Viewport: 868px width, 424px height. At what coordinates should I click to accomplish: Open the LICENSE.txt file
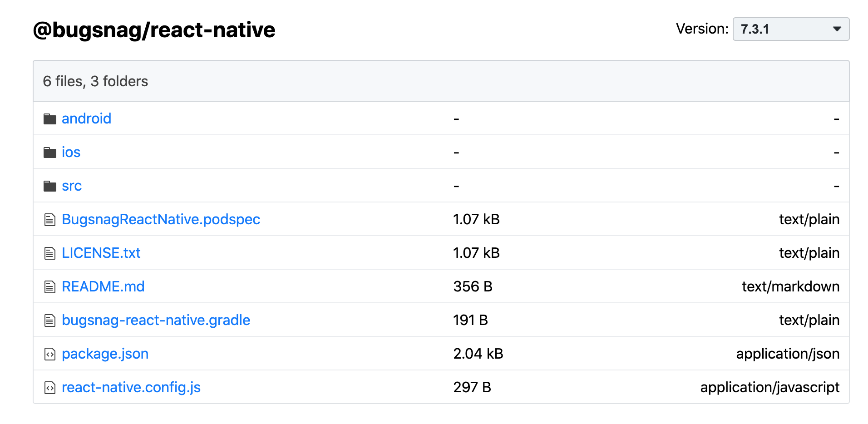101,253
